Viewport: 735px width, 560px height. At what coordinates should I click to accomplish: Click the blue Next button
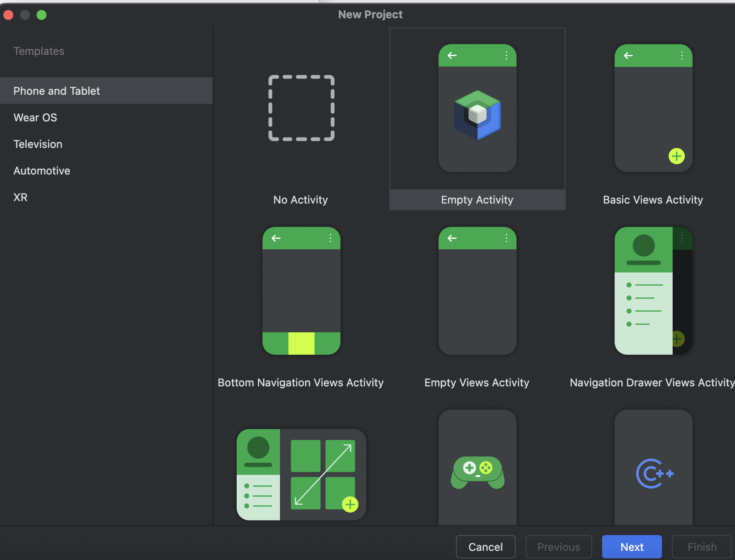point(632,547)
